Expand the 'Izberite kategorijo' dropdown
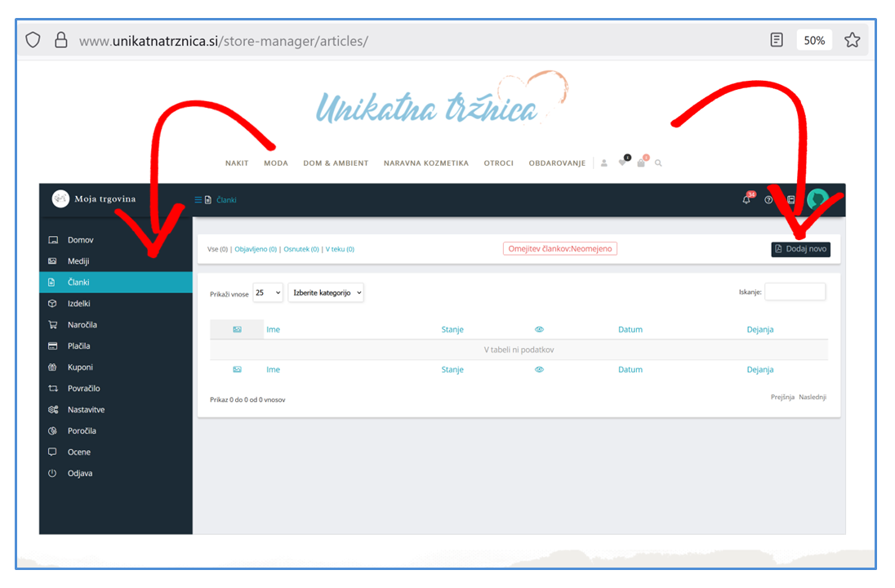Viewport: 895px width, 588px height. pos(326,292)
